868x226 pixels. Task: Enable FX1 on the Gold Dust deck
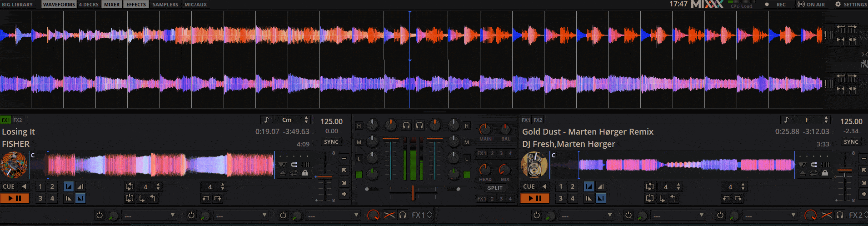526,120
